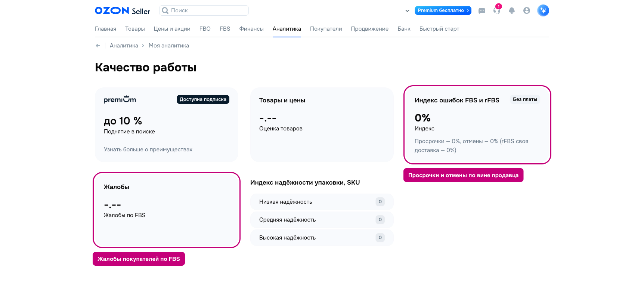This screenshot has height=284, width=644.
Task: Open the Цены и акции tab
Action: (x=172, y=29)
